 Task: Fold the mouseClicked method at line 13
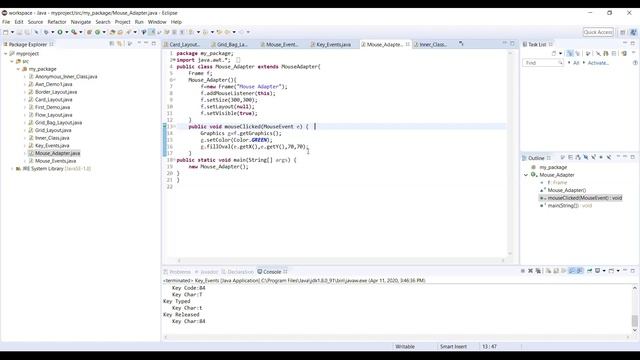coord(174,127)
